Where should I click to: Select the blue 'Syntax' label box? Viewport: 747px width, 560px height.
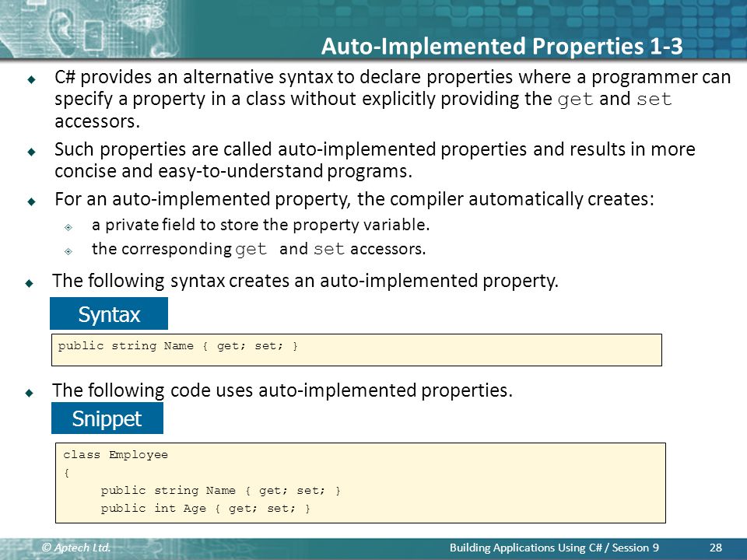pos(109,313)
